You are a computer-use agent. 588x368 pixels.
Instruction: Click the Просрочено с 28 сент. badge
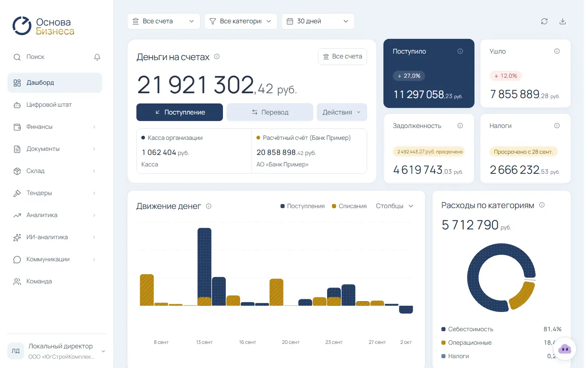coord(523,152)
